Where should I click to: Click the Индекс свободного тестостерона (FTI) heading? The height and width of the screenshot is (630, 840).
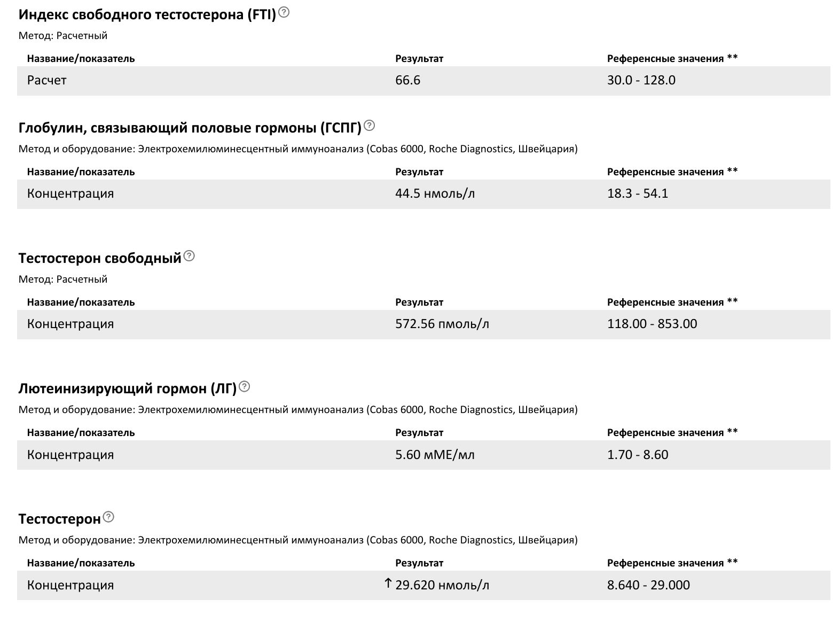[147, 14]
